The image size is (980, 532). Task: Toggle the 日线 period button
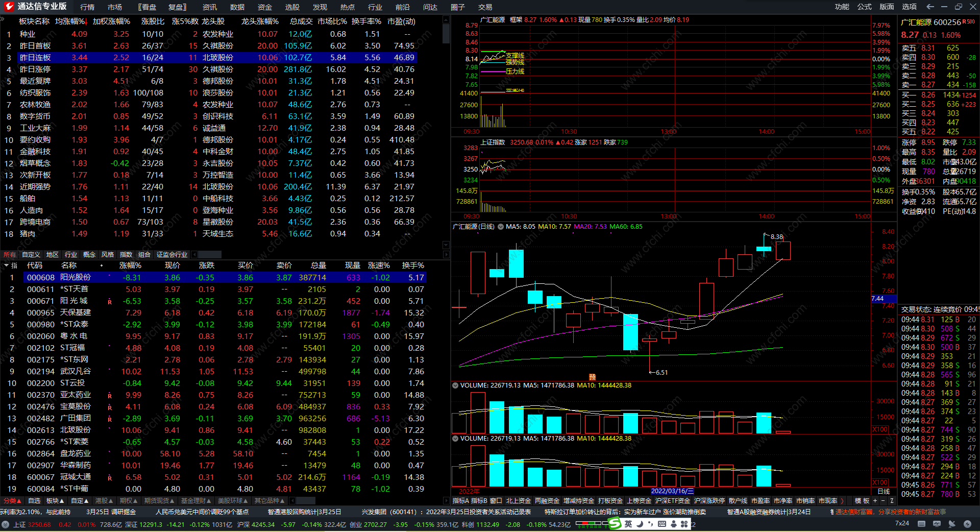coord(884,491)
